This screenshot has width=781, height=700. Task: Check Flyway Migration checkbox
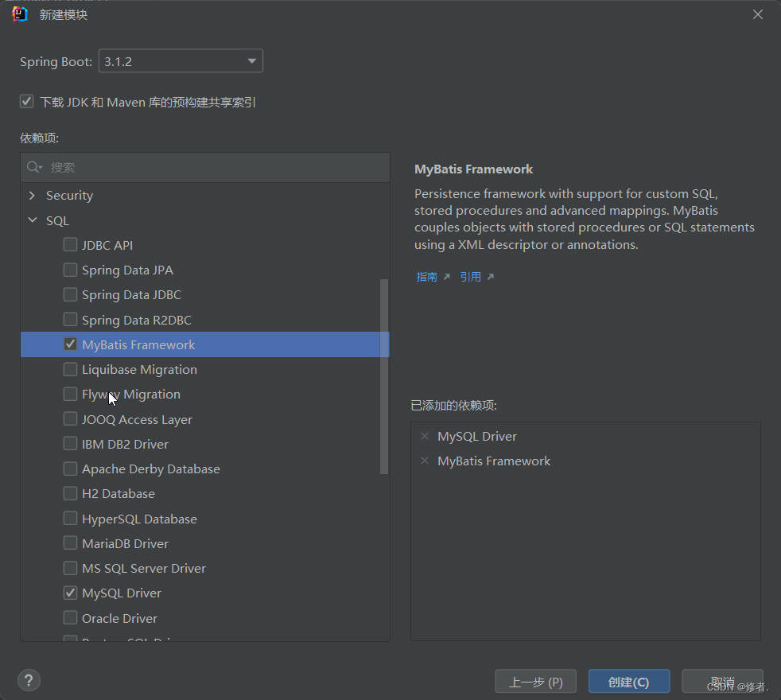click(x=70, y=394)
